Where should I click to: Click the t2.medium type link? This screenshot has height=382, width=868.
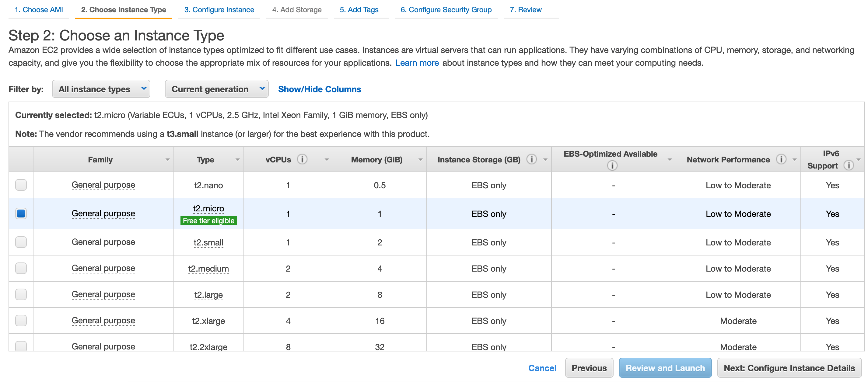(x=208, y=269)
